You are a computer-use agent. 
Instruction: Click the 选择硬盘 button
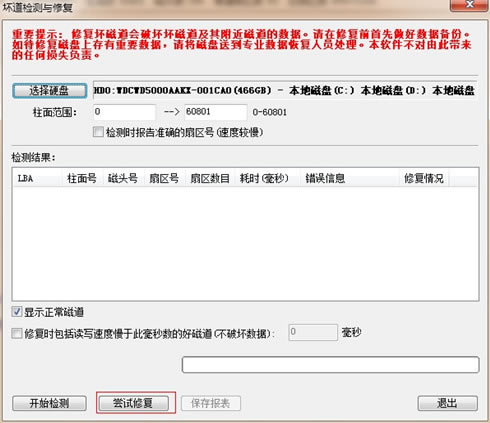(50, 91)
